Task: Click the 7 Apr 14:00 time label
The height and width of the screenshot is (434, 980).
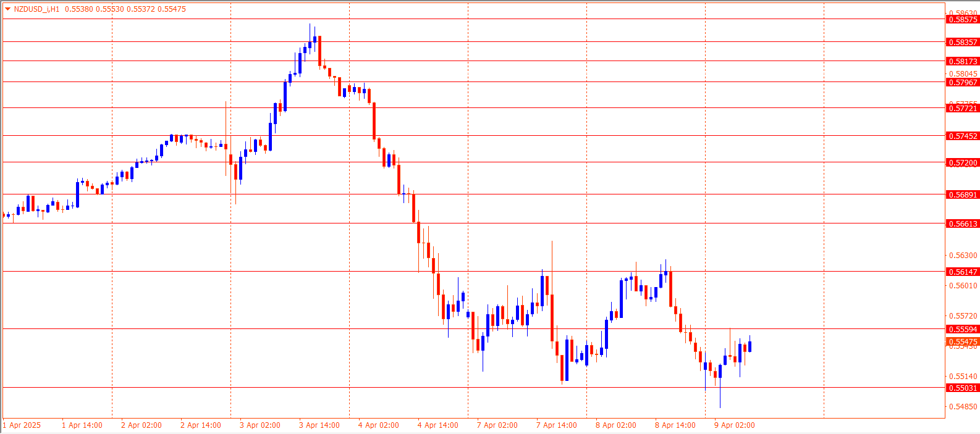Action: pos(557,425)
